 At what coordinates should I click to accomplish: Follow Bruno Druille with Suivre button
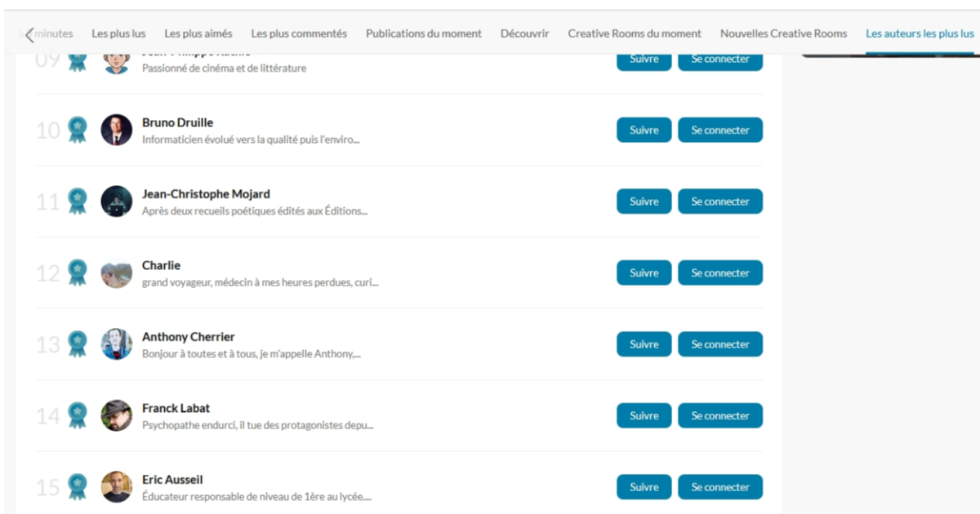(644, 130)
